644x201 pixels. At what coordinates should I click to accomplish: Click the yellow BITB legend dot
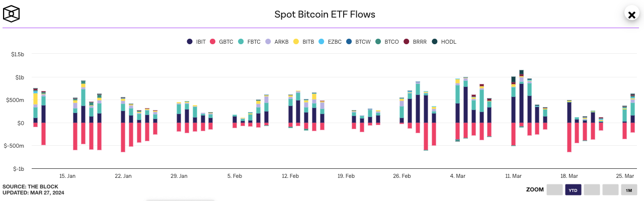tap(296, 42)
